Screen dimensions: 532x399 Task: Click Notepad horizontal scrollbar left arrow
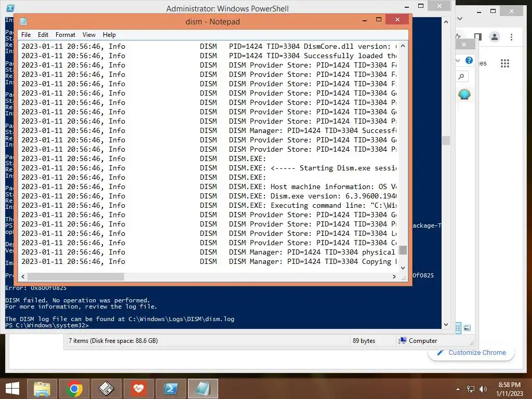pos(23,276)
